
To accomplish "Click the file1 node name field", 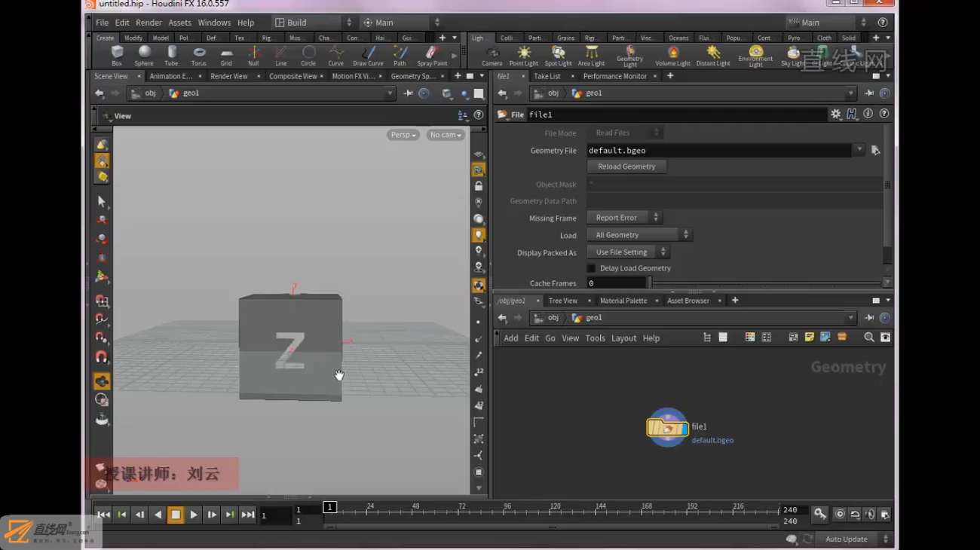I will tap(676, 115).
